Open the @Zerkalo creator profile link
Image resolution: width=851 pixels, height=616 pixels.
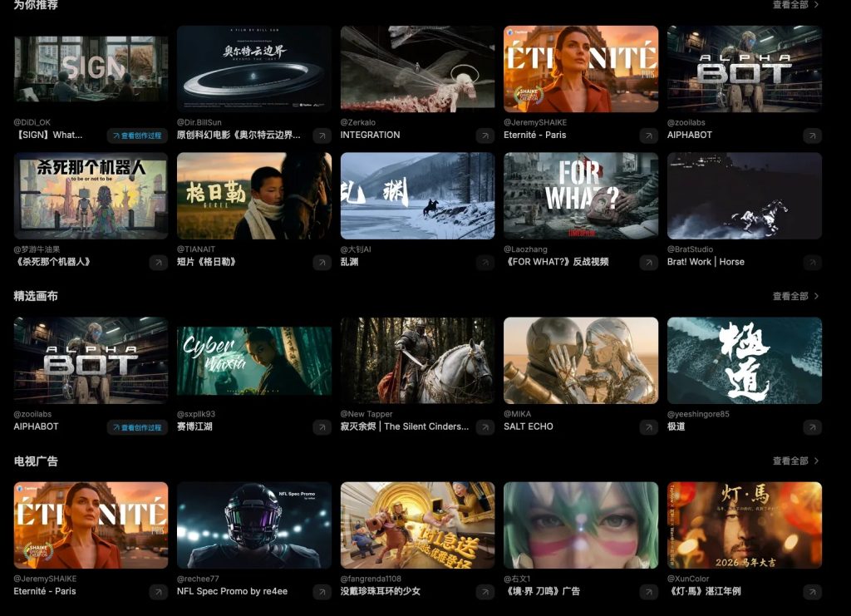[359, 122]
